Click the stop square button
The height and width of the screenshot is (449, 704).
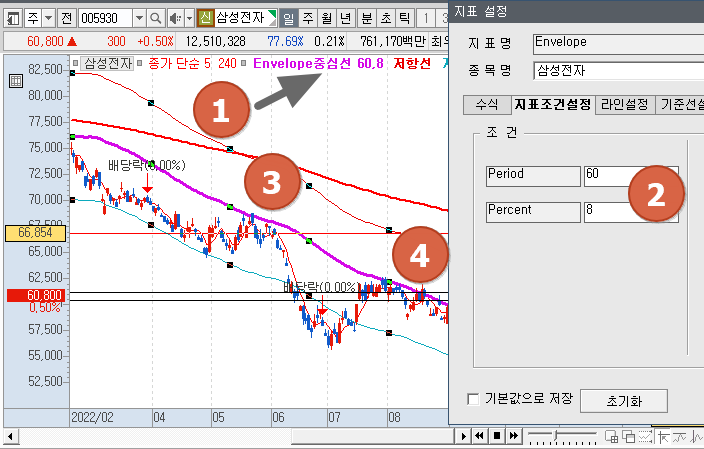[x=497, y=436]
